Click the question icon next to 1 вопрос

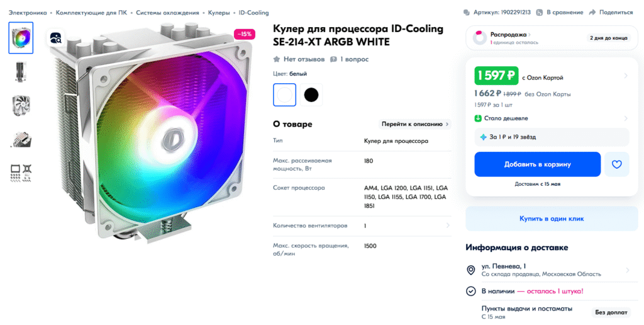(x=333, y=59)
